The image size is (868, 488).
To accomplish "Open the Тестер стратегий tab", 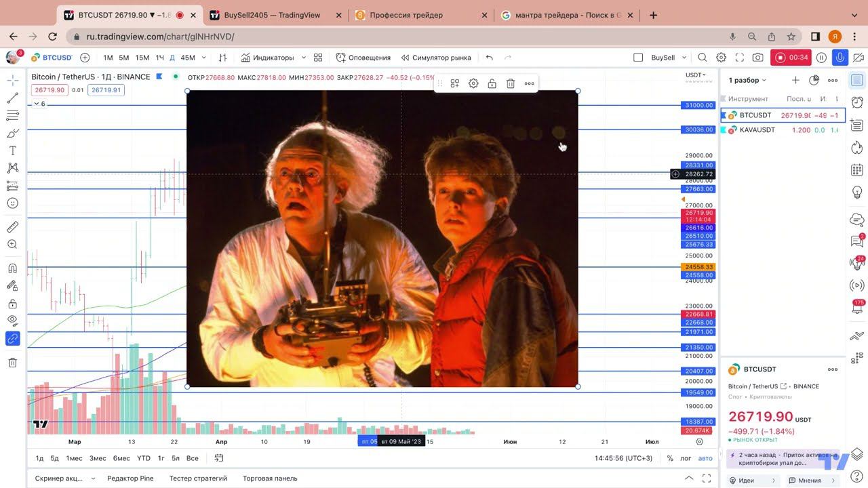I will [x=198, y=478].
